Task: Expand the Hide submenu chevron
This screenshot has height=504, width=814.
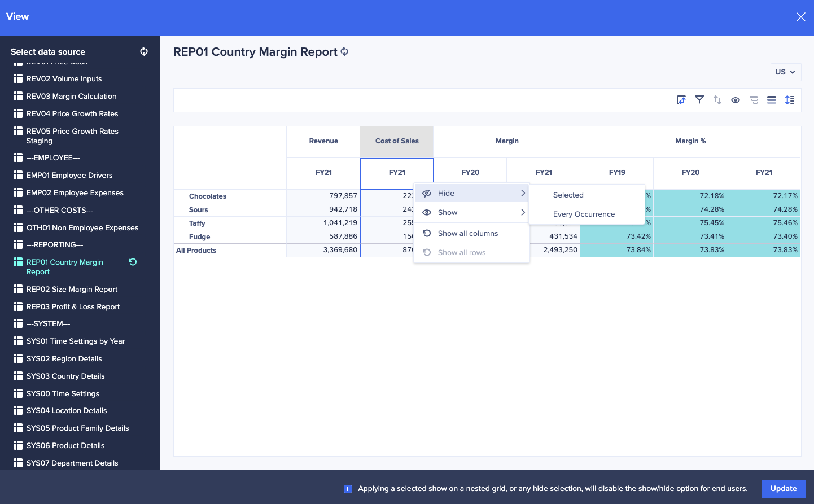Action: (523, 193)
